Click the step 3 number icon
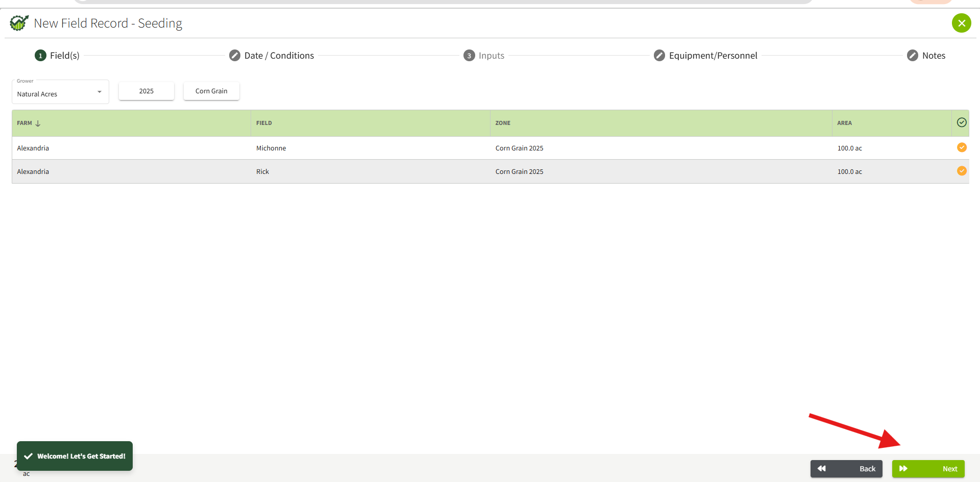This screenshot has width=980, height=482. tap(469, 56)
